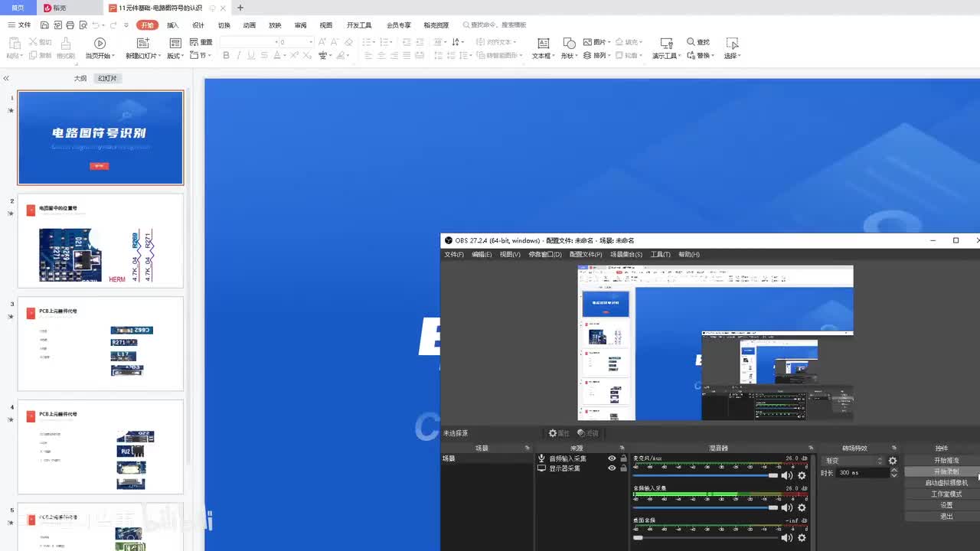Open OBS 文件(F) menu
This screenshot has width=980, height=551.
point(454,254)
